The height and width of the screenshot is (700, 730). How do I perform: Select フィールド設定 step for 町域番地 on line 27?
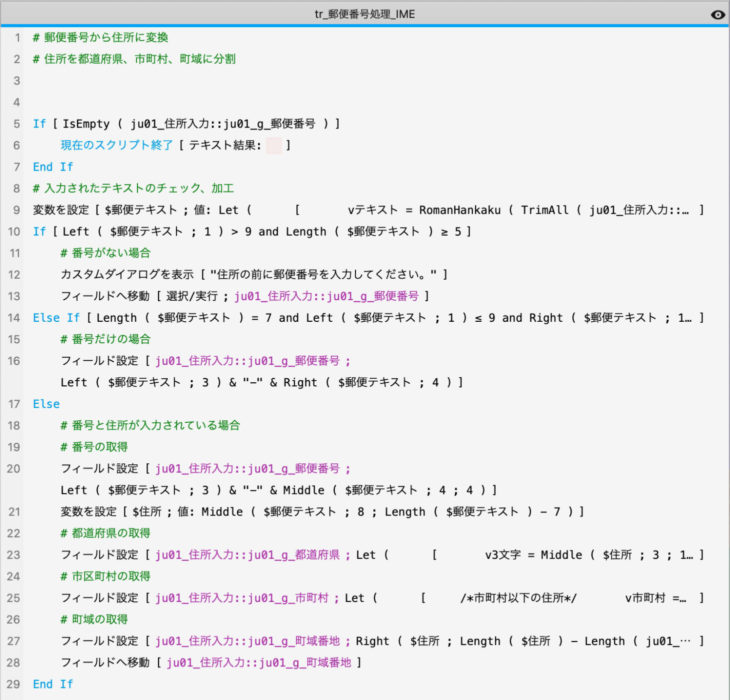point(100,641)
